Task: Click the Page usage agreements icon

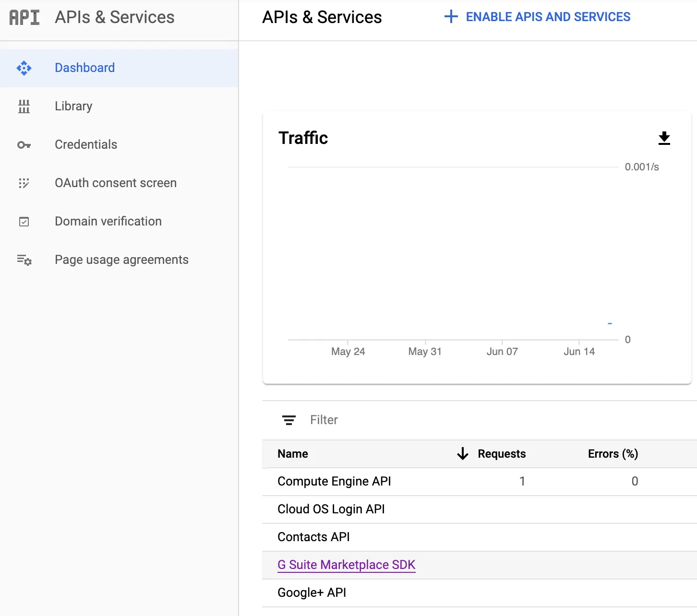Action: pos(24,260)
